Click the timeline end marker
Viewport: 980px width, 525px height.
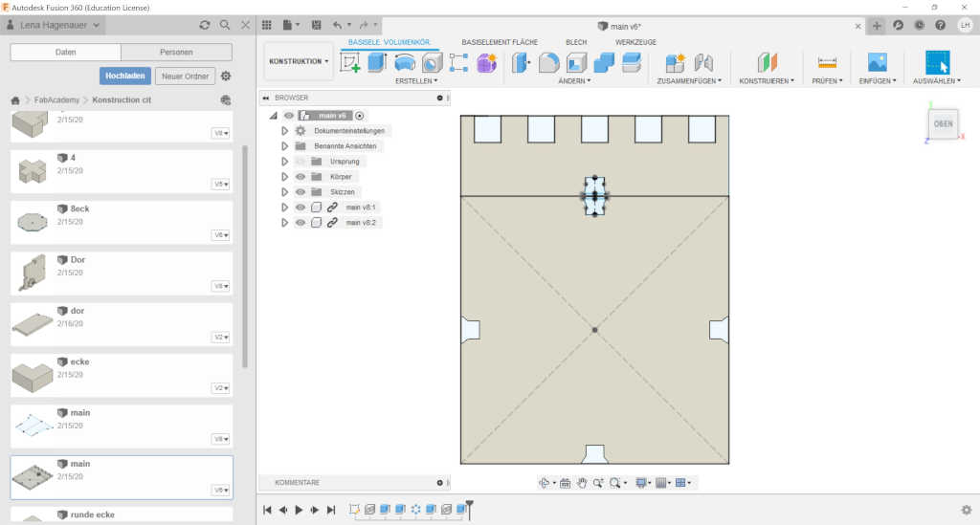[x=469, y=509]
